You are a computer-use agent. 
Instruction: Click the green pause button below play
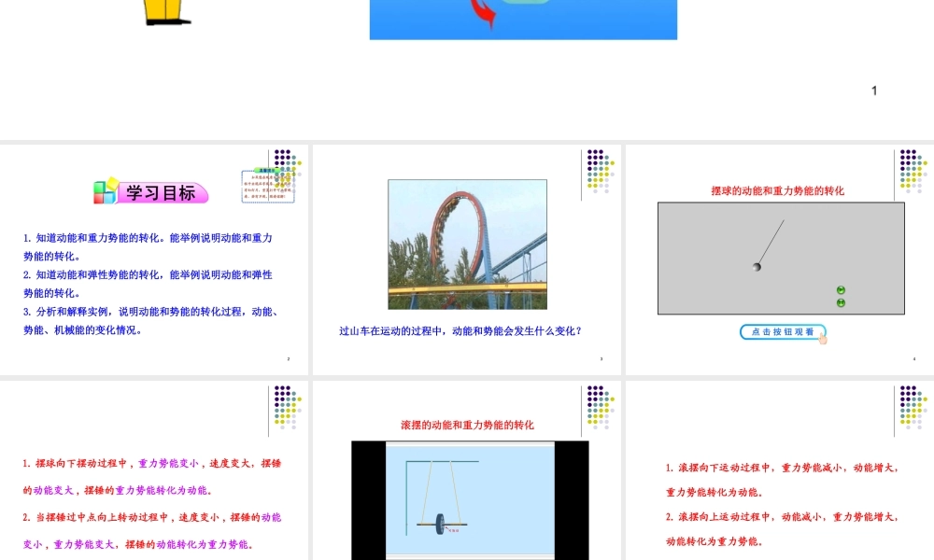coord(841,302)
